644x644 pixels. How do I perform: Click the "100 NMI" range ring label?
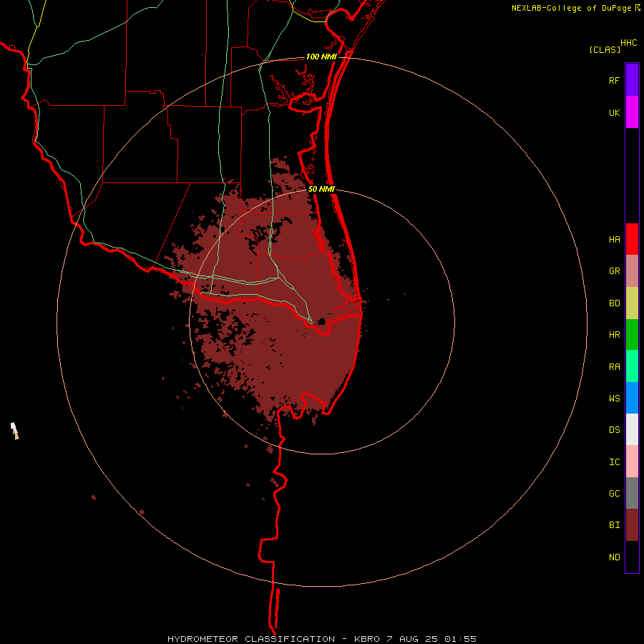(321, 57)
